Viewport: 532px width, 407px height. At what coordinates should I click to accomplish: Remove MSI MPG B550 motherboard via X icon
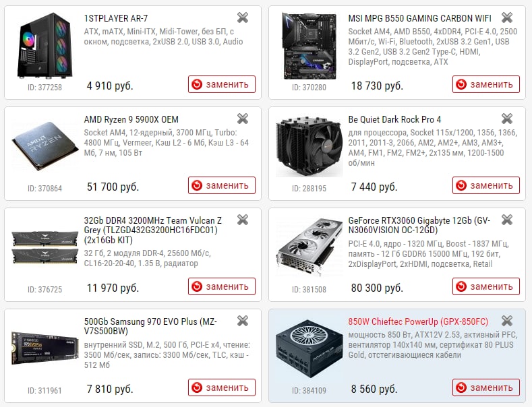point(507,18)
